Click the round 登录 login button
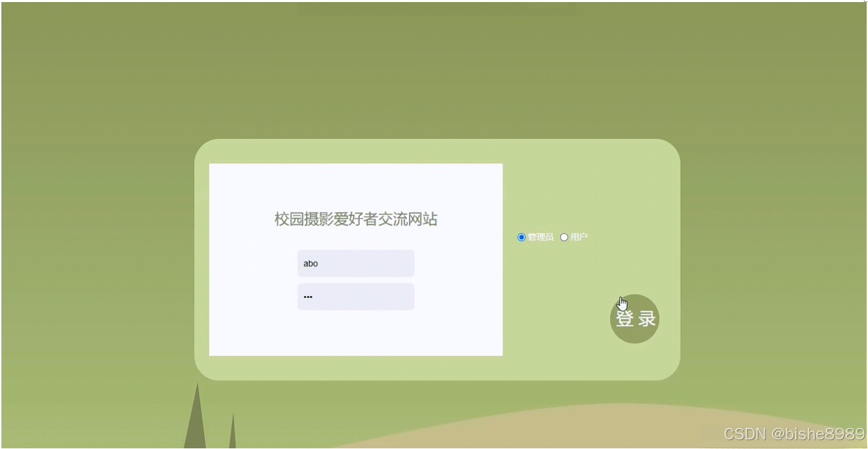The image size is (868, 449). [x=635, y=318]
